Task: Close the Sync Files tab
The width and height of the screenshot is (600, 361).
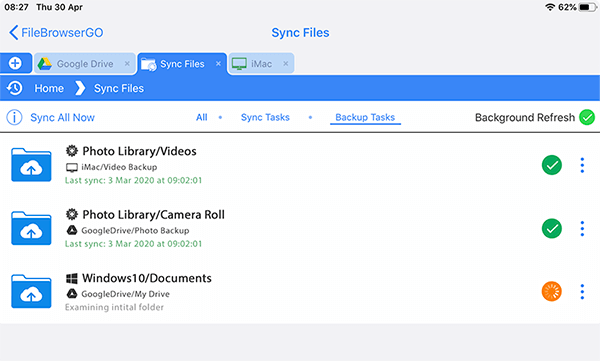Action: tap(218, 64)
